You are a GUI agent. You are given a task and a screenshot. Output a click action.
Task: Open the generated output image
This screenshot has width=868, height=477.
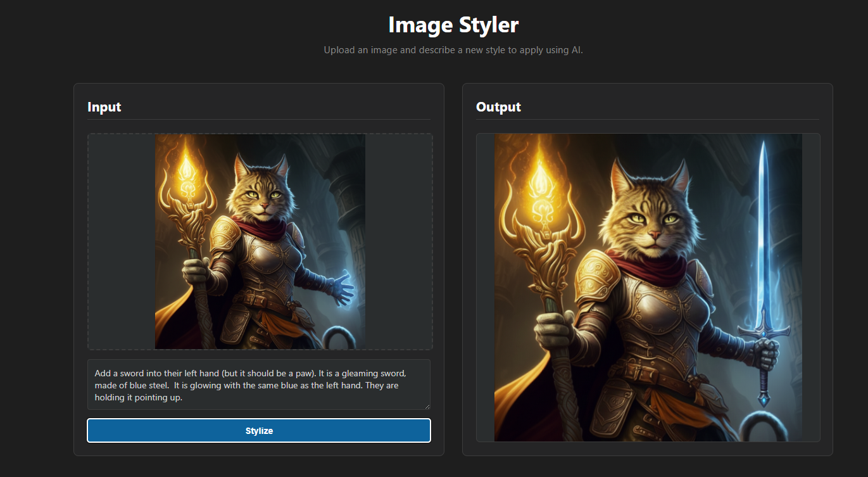[648, 287]
